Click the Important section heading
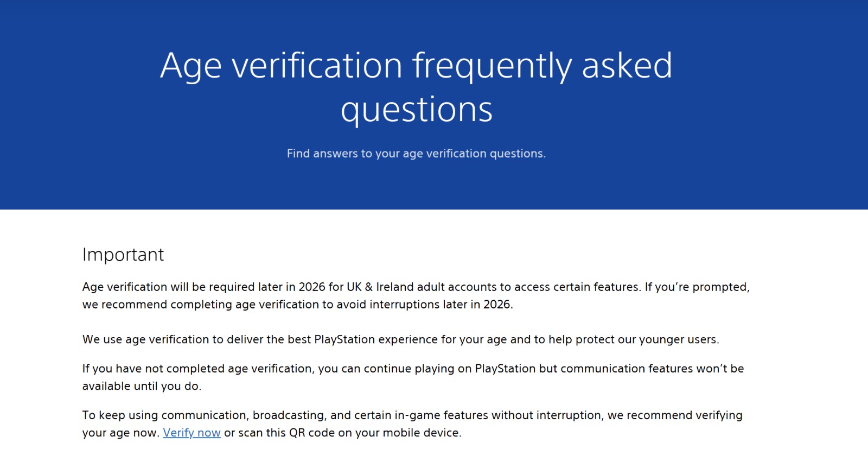The image size is (868, 468). click(x=123, y=255)
